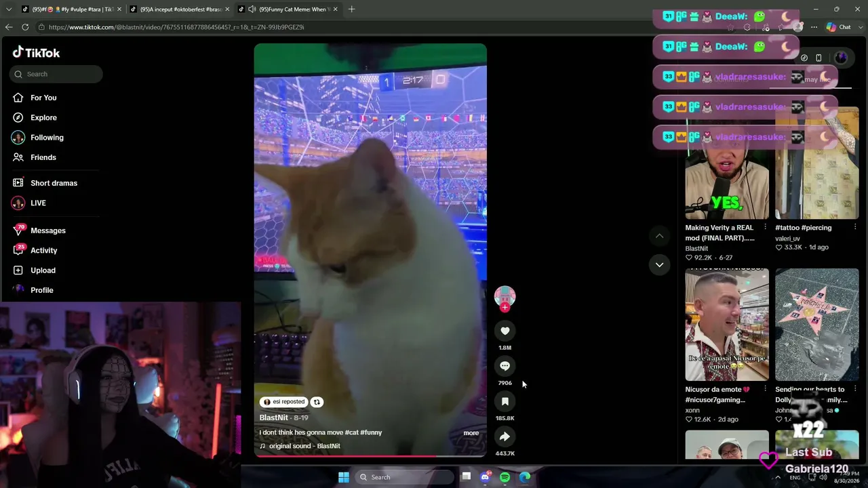Open the BlastNit creator name on the video
868x488 pixels.
[274, 418]
